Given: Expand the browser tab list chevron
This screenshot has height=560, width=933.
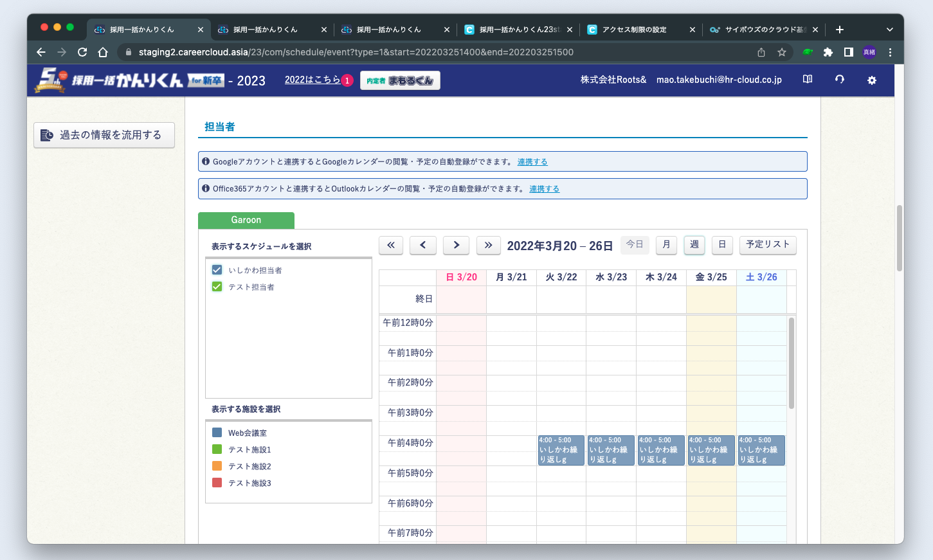Looking at the screenshot, I should point(889,30).
